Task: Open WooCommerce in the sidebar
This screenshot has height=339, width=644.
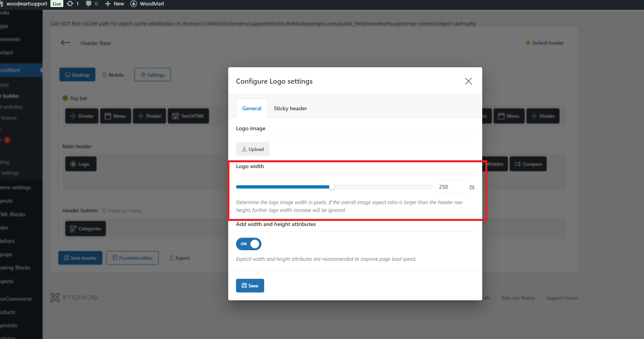Action: [16, 299]
